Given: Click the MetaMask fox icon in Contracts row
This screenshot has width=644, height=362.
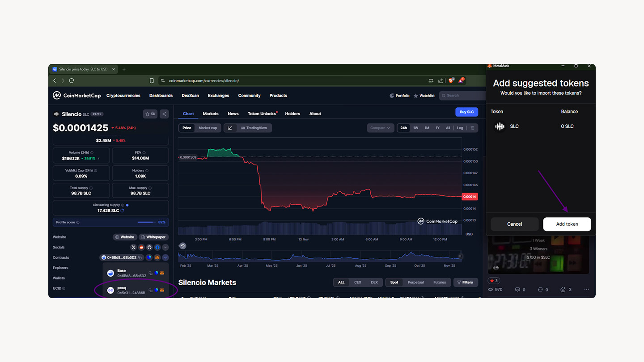Looking at the screenshot, I should pyautogui.click(x=157, y=257).
